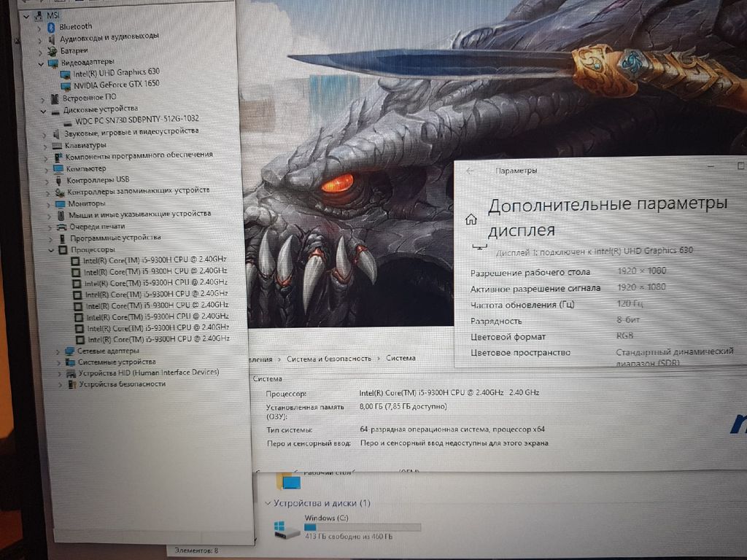The width and height of the screenshot is (747, 560).
Task: Click the Устройства HID icon
Action: click(x=71, y=373)
